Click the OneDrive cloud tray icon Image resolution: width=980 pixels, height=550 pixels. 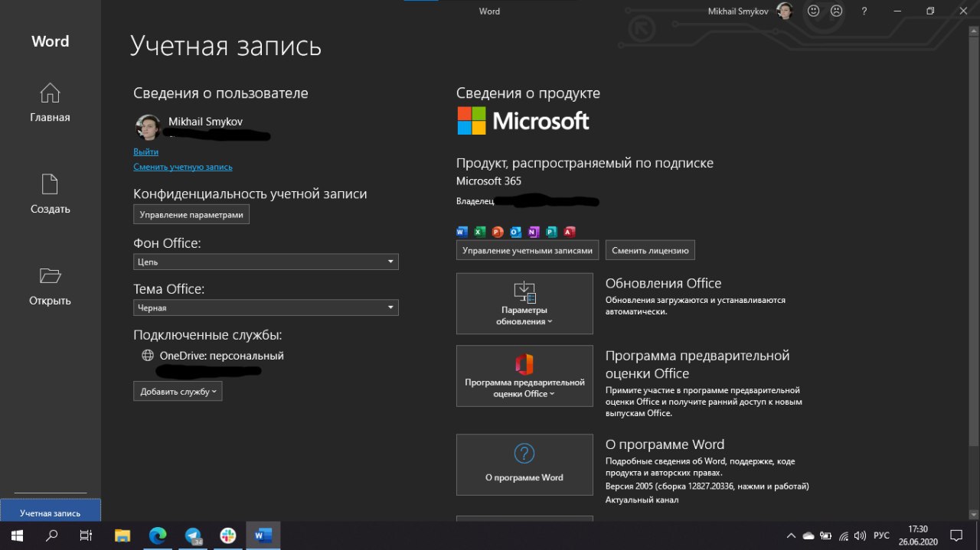pos(808,535)
